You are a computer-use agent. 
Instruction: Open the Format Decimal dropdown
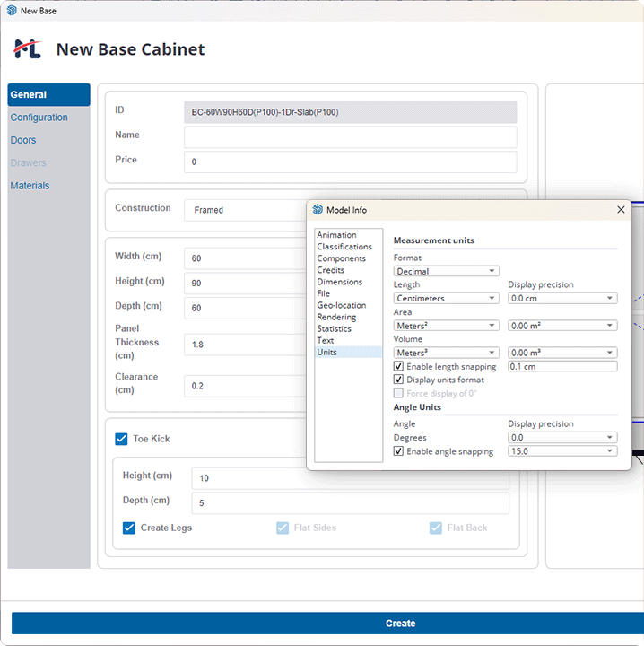(446, 271)
